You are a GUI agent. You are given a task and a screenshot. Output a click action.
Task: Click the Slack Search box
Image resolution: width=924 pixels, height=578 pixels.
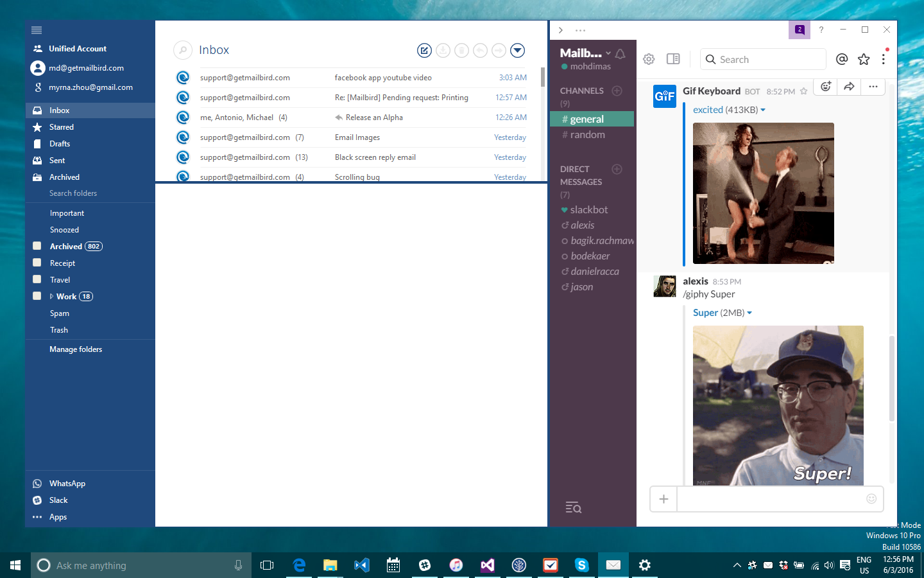(763, 59)
